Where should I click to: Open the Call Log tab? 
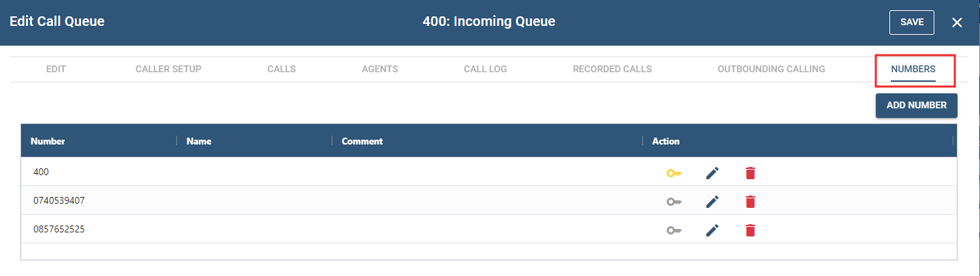485,69
